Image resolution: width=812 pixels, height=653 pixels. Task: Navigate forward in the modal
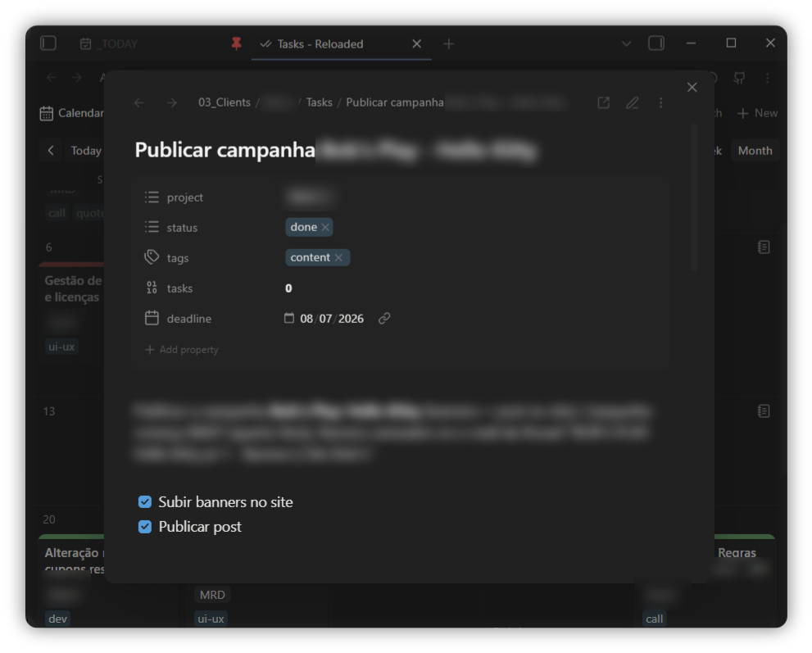[171, 102]
